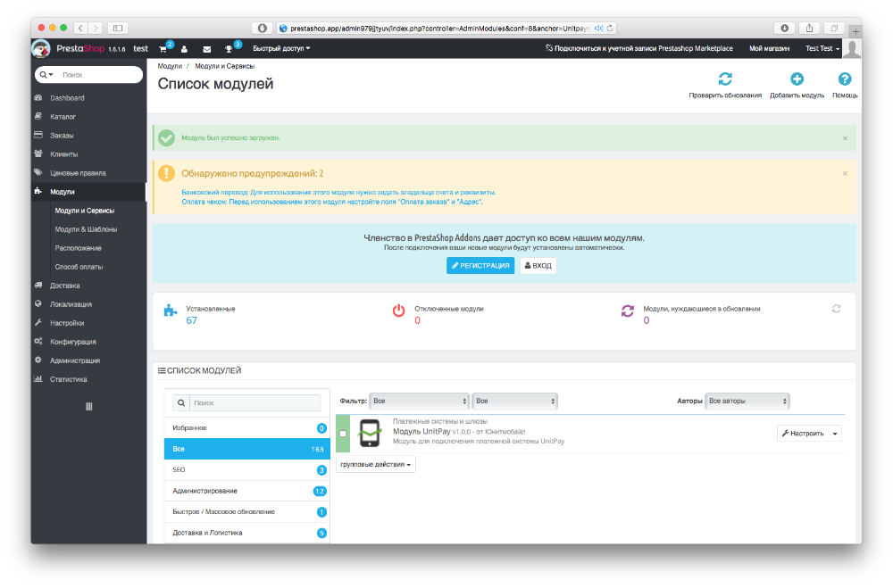Click the envelope messages icon in header
The image size is (893, 588).
point(207,48)
